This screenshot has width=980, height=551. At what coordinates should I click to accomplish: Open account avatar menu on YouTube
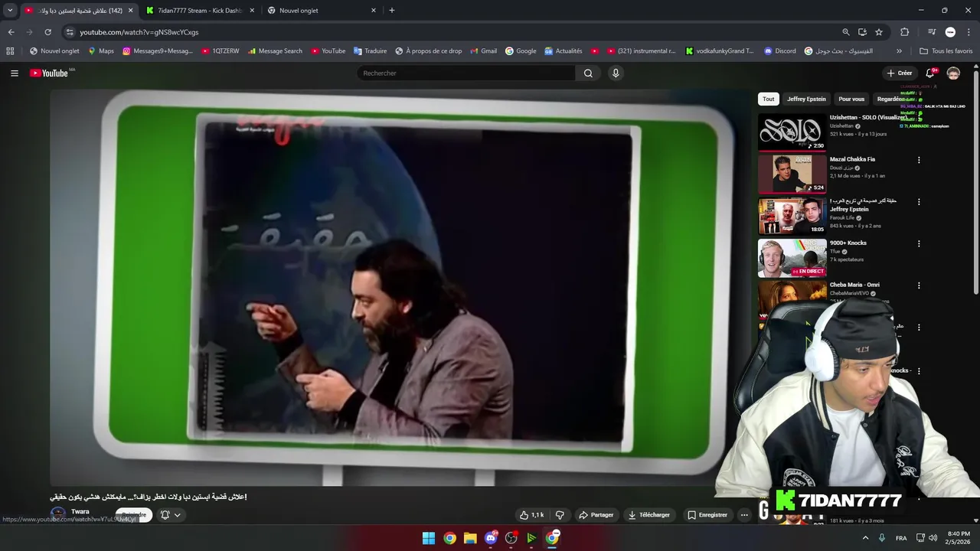[x=953, y=73]
